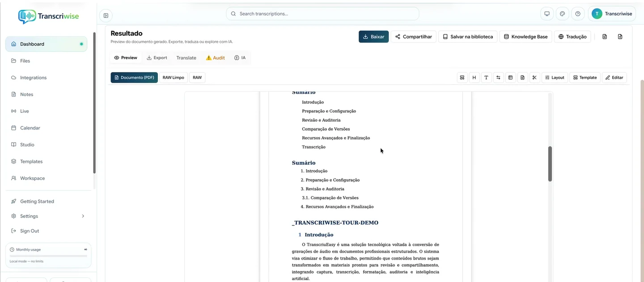Click the monitor display icon in header
Image resolution: width=644 pixels, height=282 pixels.
[547, 14]
